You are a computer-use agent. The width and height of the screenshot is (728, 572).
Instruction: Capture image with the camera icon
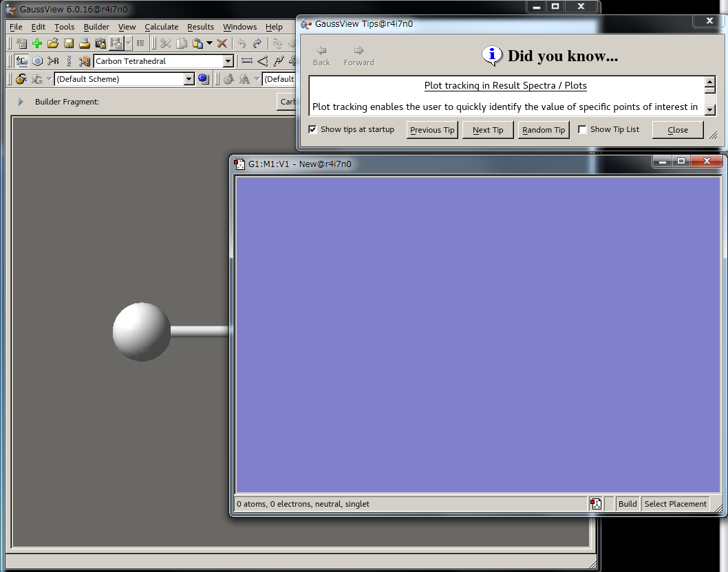pos(100,43)
